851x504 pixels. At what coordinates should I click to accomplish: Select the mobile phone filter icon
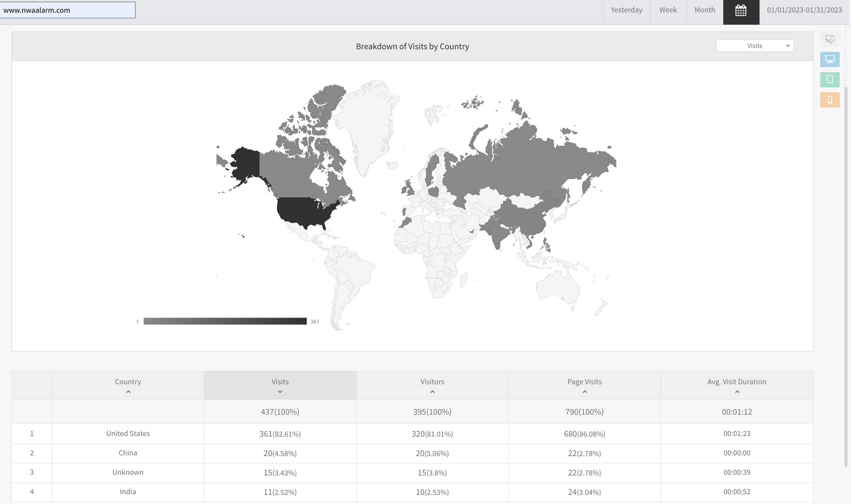pos(830,100)
